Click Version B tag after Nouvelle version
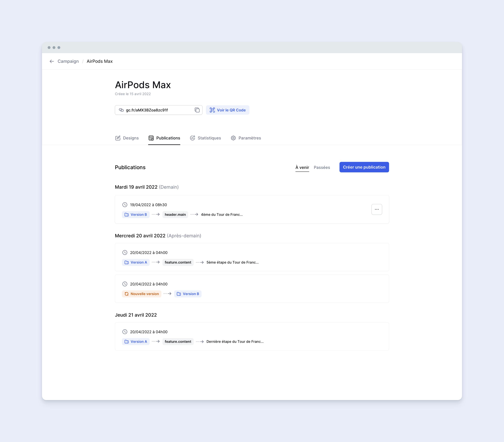Image resolution: width=504 pixels, height=442 pixels. click(x=188, y=294)
